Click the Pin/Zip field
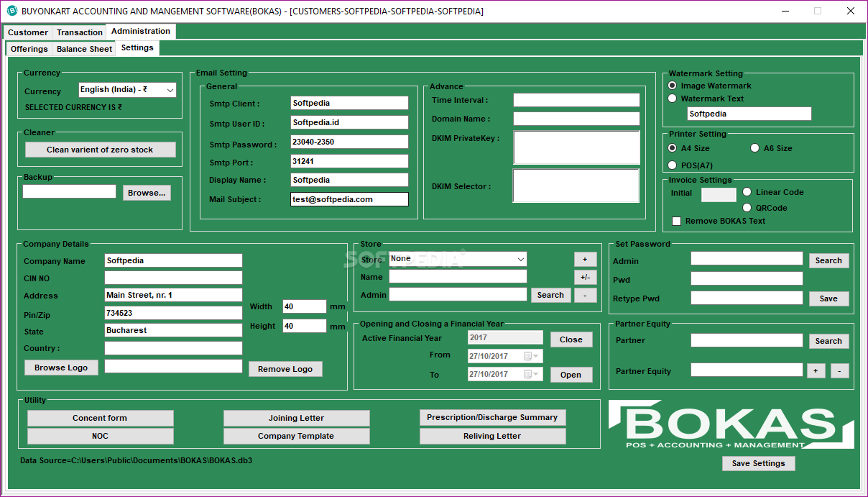The image size is (868, 497). [173, 313]
